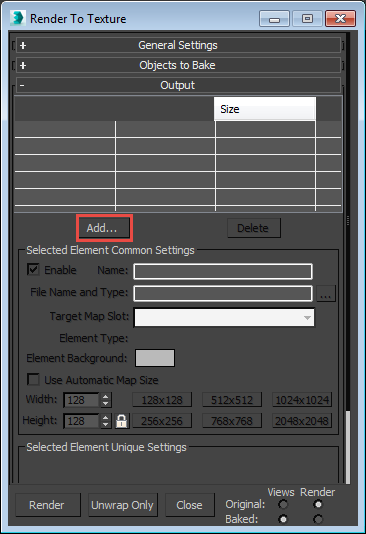Toggle the width/height lock icon

point(122,421)
